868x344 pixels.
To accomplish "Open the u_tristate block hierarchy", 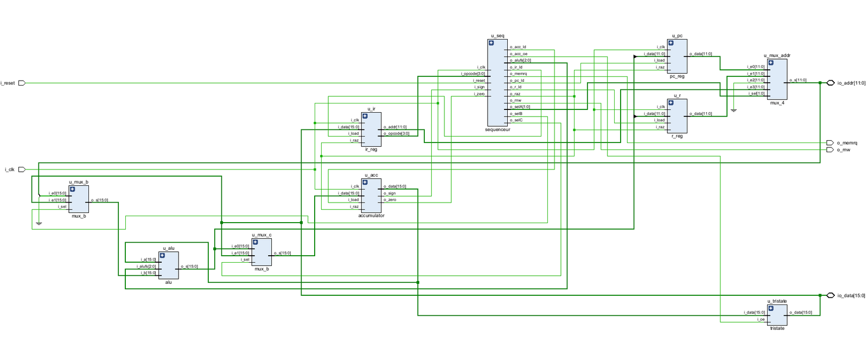I will coord(770,308).
